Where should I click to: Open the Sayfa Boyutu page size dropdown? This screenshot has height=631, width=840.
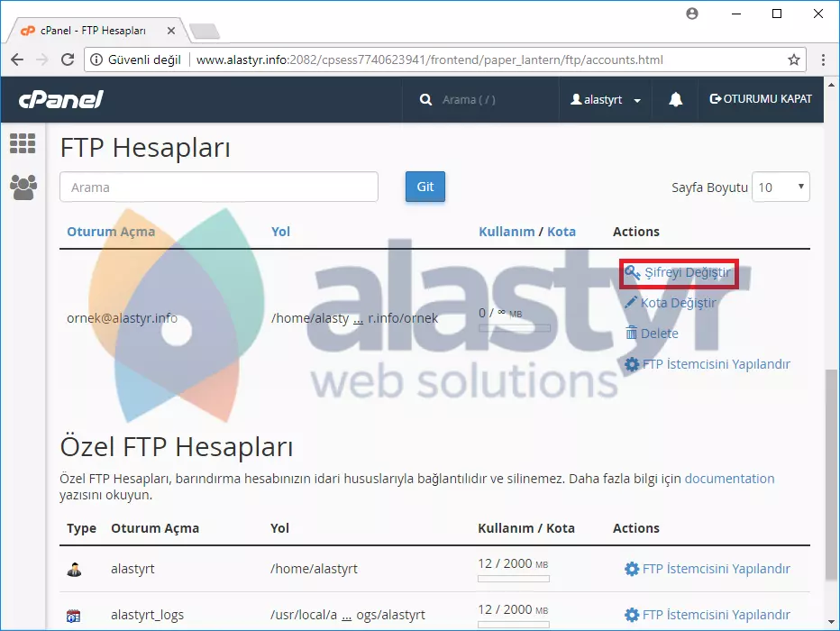[781, 187]
